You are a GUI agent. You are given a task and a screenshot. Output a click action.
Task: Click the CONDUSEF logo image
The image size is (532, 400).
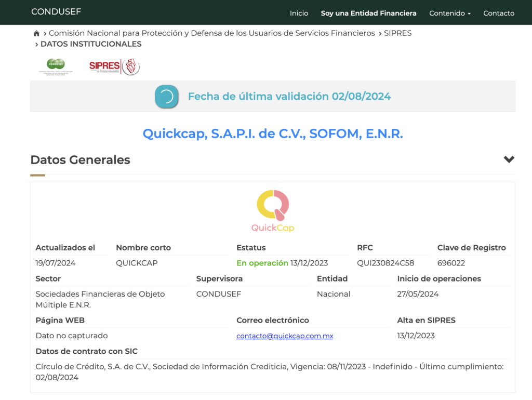tap(56, 66)
